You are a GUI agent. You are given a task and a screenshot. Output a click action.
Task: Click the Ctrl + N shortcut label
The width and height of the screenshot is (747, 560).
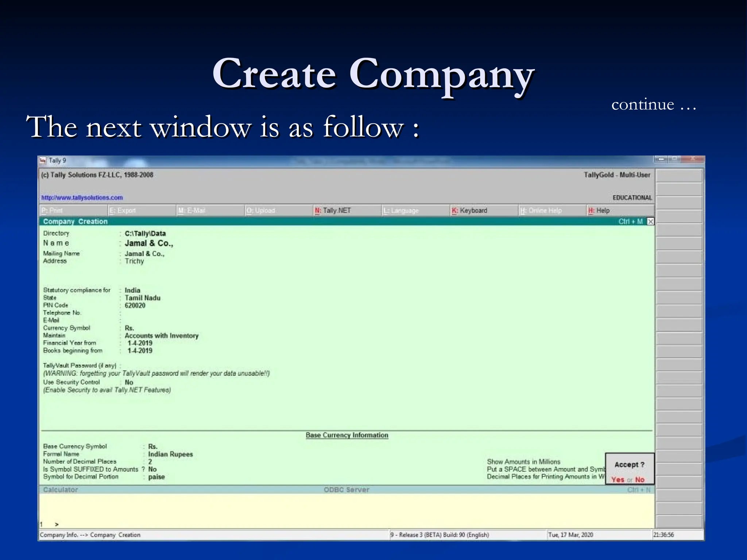click(x=639, y=490)
